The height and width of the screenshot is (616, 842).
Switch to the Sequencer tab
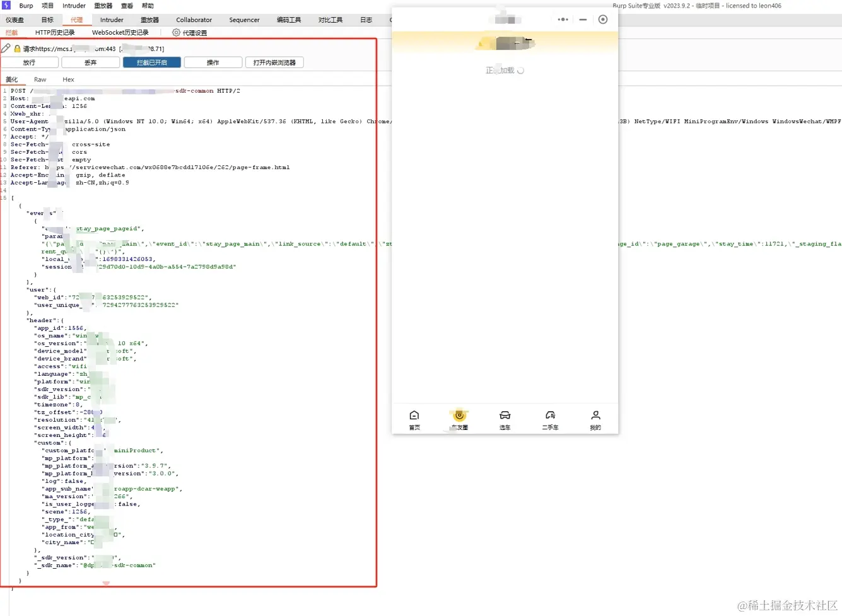pos(244,20)
